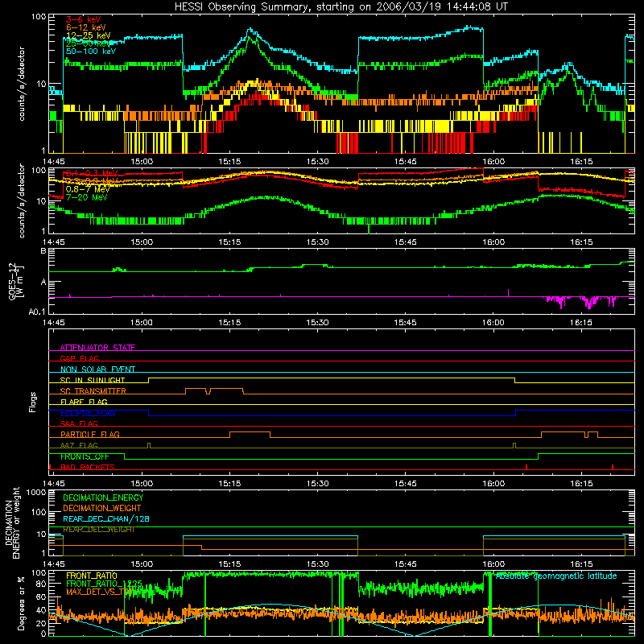Click the 'DECIMATION ENERGY or weight' axis title

tap(12, 523)
